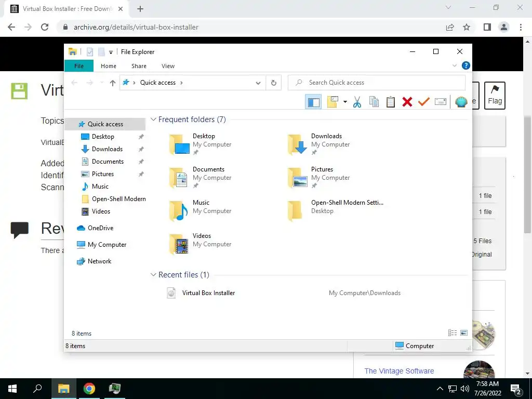The image size is (532, 399).
Task: Open the Share ribbon tab
Action: (139, 66)
